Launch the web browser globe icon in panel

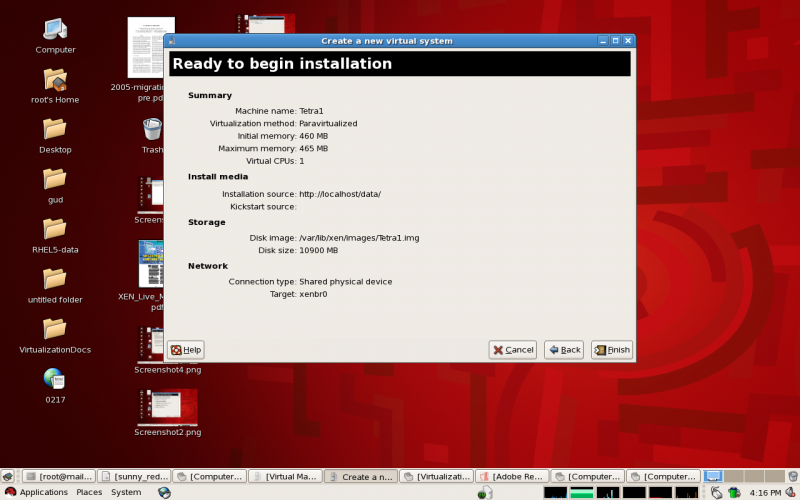coord(164,492)
